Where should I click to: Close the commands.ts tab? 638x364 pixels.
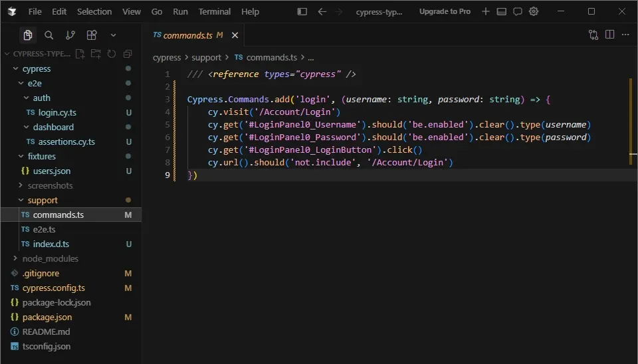[x=235, y=35]
